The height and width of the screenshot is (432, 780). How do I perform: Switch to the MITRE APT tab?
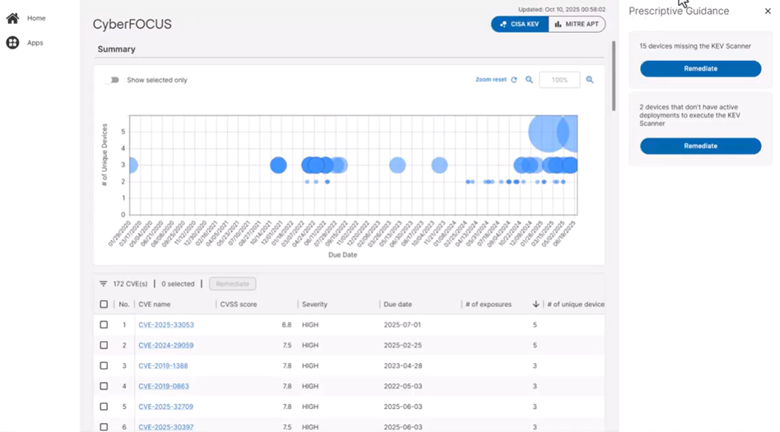(x=577, y=24)
